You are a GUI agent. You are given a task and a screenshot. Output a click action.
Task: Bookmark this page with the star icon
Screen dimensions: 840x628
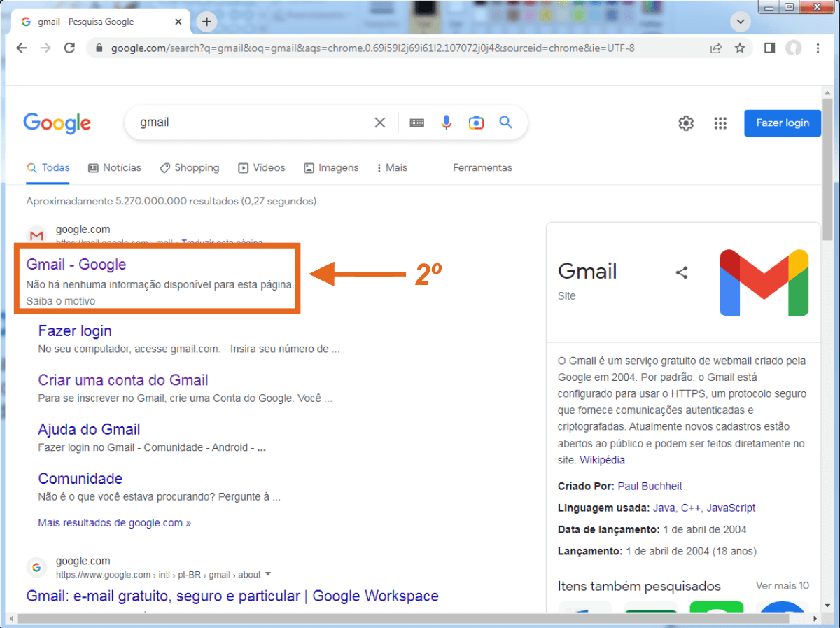(x=739, y=48)
